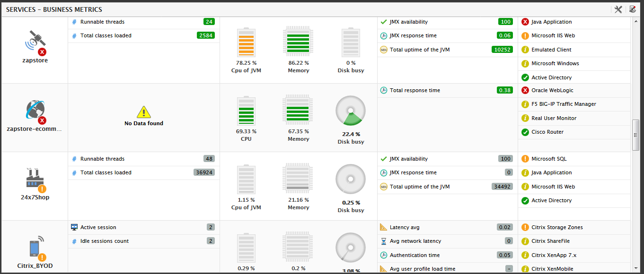This screenshot has height=274, width=644.
Task: Click the 24x7Shop service name label
Action: point(35,197)
